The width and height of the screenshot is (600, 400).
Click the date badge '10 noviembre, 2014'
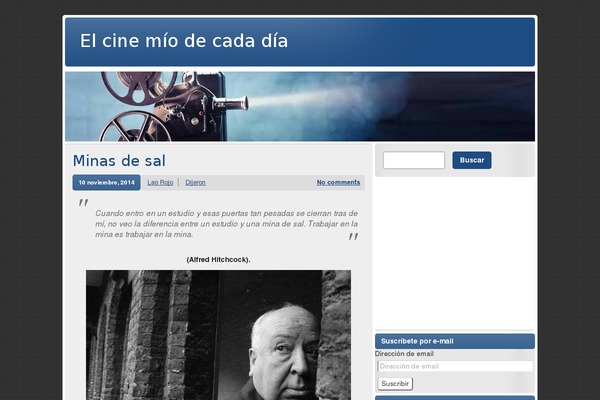pyautogui.click(x=106, y=183)
